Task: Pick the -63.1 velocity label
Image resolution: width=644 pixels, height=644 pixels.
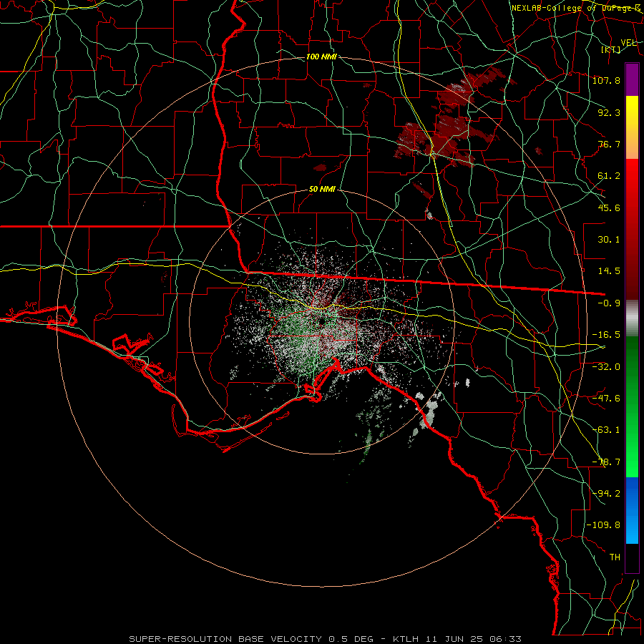Action: (606, 430)
